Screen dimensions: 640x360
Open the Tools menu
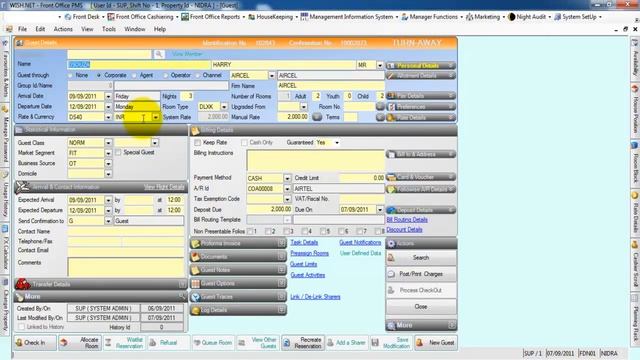[109, 29]
